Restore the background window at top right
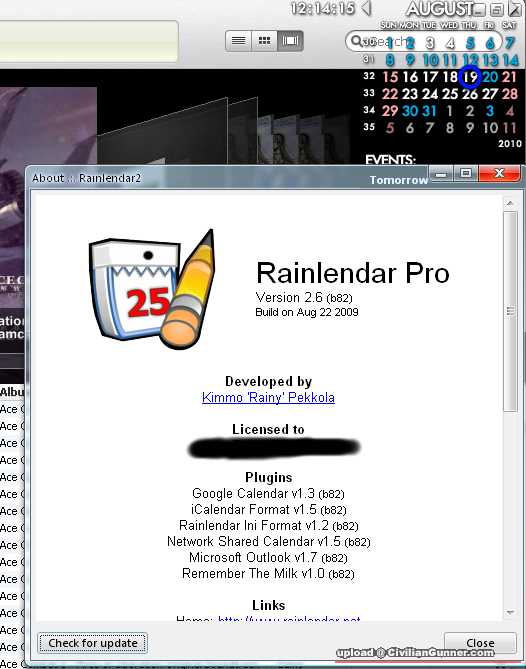 click(x=497, y=9)
